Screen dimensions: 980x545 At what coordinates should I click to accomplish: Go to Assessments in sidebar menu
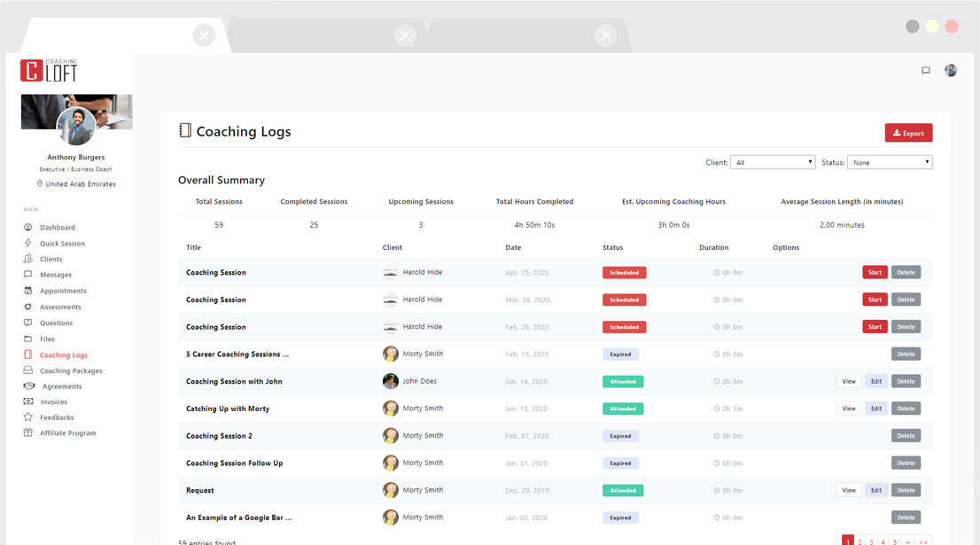(60, 308)
